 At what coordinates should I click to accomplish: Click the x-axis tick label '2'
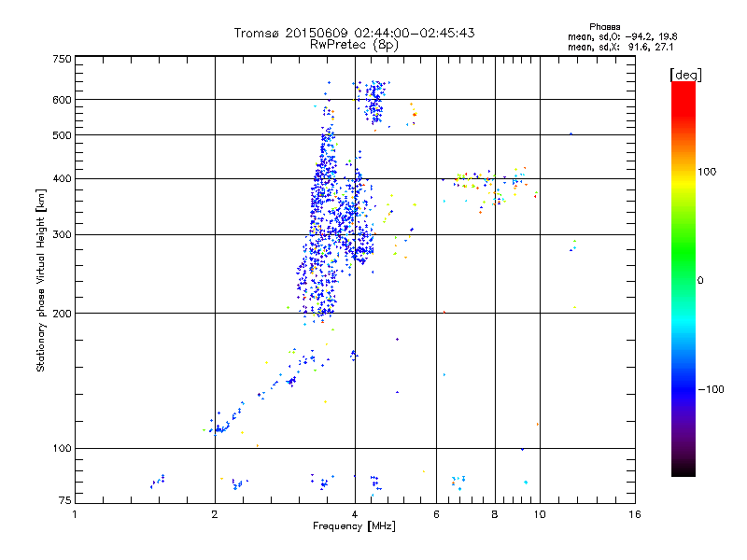pyautogui.click(x=215, y=514)
